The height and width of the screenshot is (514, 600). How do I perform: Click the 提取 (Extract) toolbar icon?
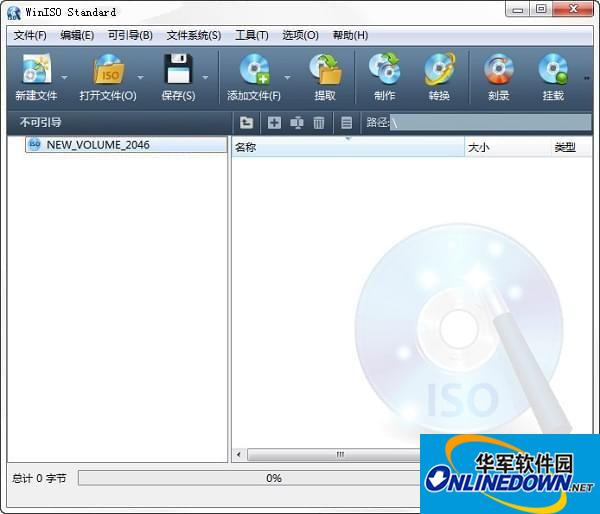325,70
